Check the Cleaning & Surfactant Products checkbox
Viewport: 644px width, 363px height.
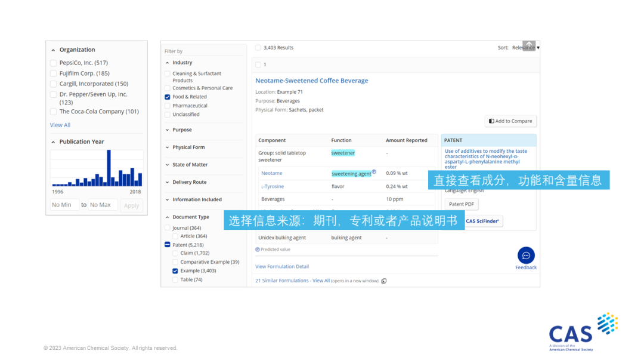(x=167, y=73)
